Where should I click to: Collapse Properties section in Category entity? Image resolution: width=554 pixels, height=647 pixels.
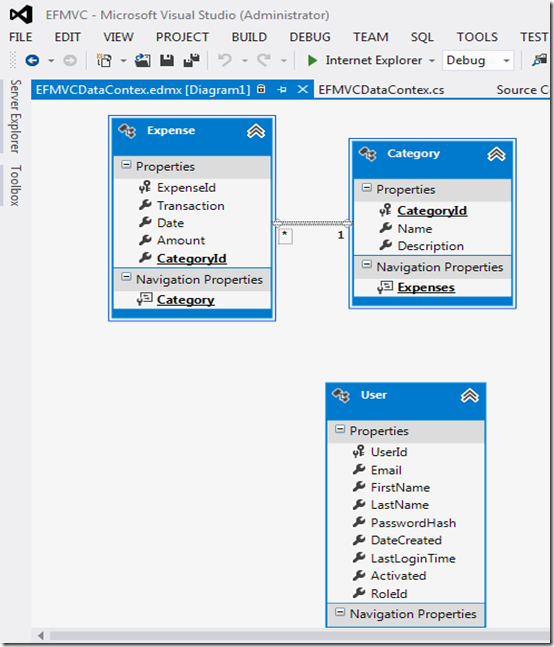coord(366,188)
